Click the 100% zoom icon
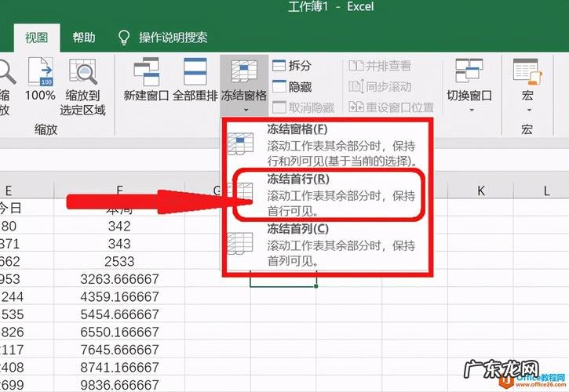 40,73
